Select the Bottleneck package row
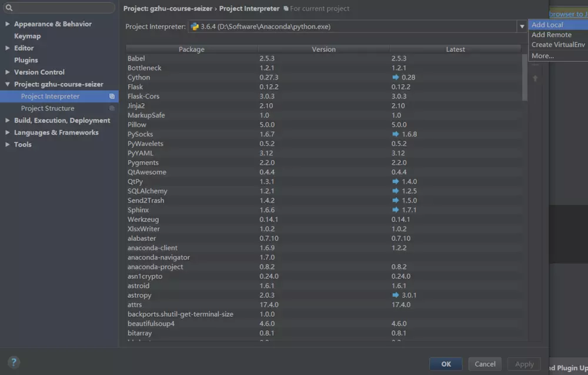 point(323,68)
